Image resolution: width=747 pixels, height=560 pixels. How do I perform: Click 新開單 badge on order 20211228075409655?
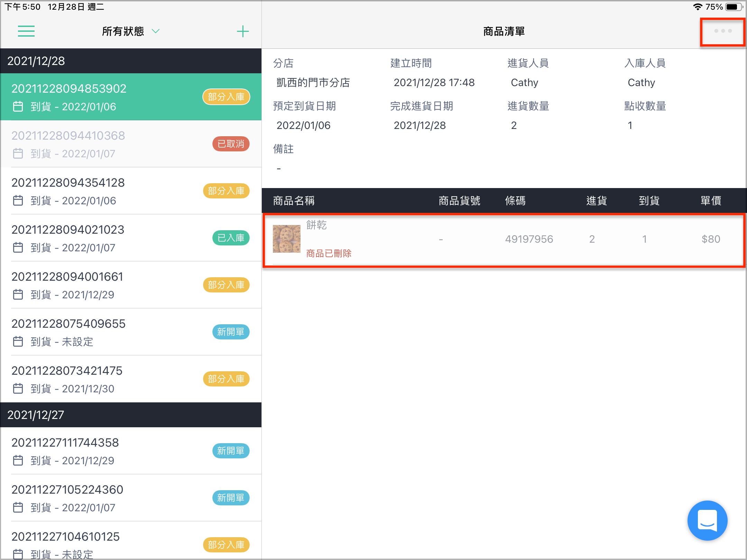pyautogui.click(x=231, y=332)
